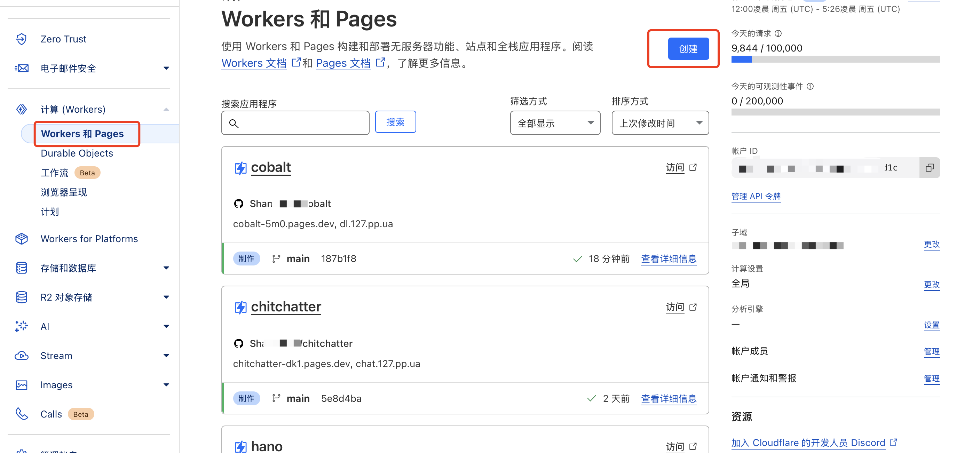Expand the 存储和数据库 sidebar section

click(166, 268)
